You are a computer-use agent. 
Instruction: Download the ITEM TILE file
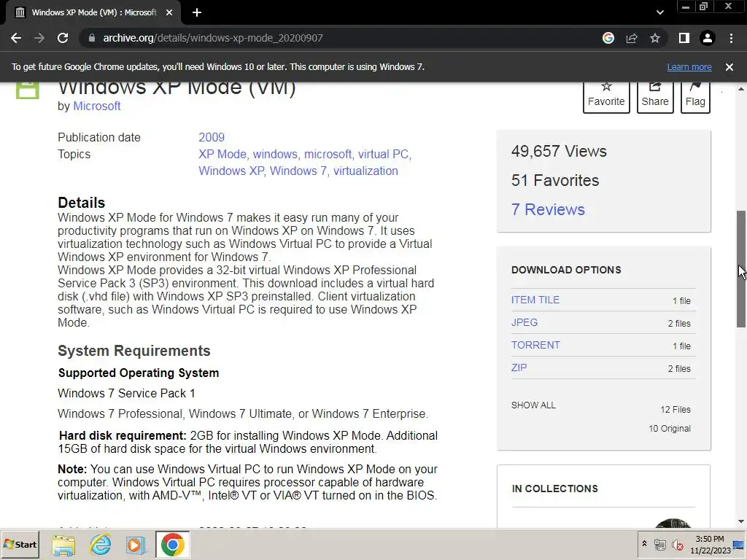pos(535,300)
